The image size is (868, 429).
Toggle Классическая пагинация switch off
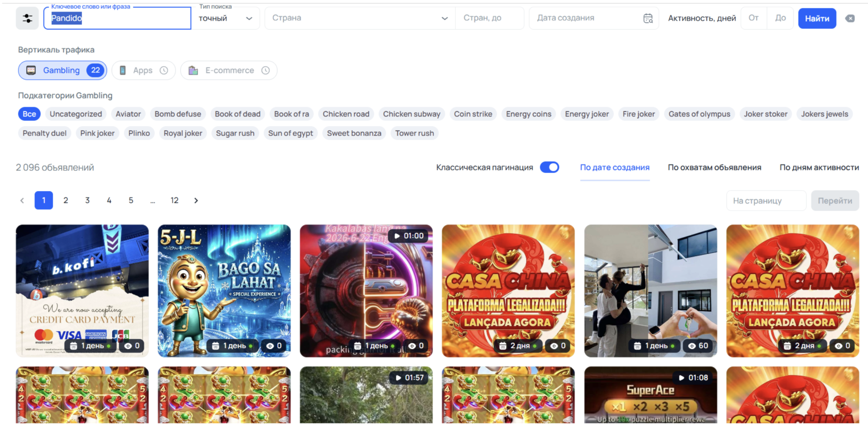(549, 167)
